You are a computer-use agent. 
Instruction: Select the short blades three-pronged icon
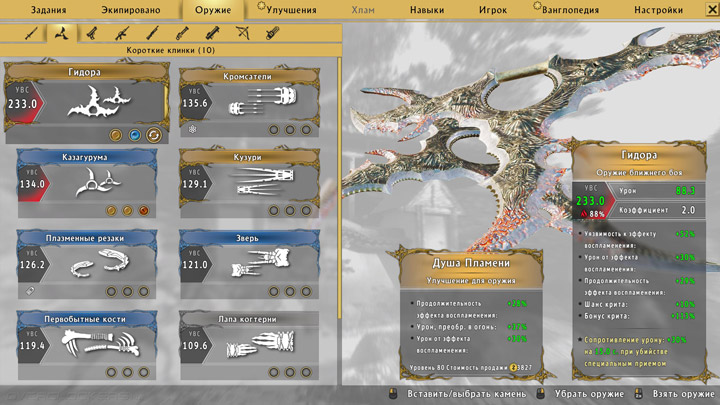[62, 33]
